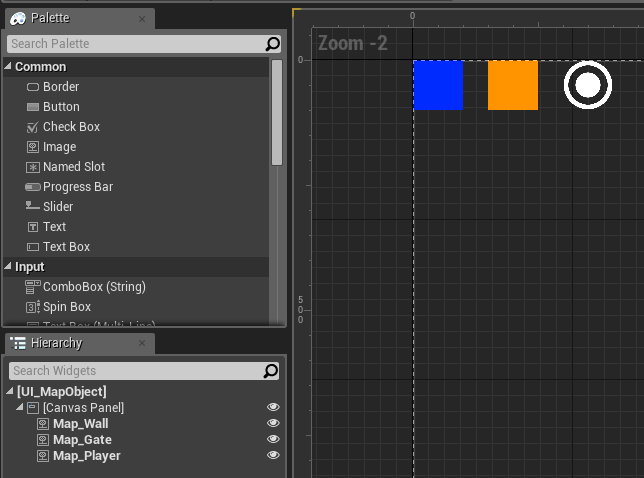Select the Map_Player row in Hierarchy
Image resolution: width=644 pixels, height=478 pixels.
click(x=144, y=456)
